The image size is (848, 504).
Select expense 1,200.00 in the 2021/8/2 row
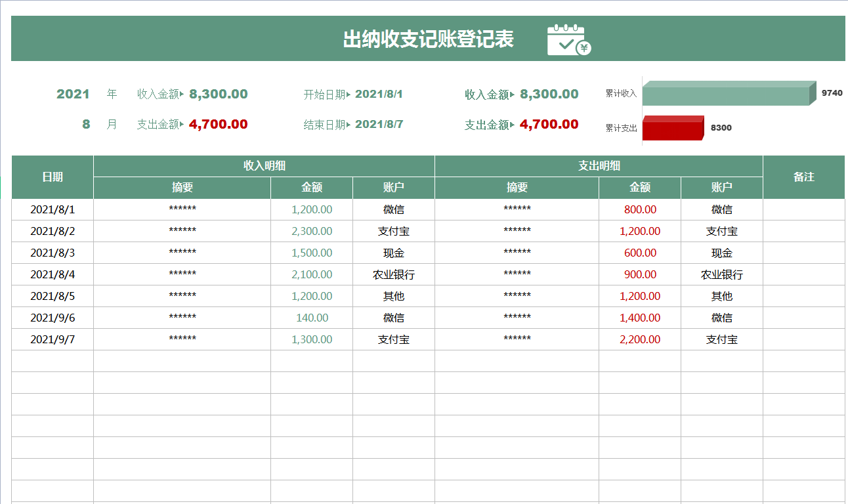[640, 231]
